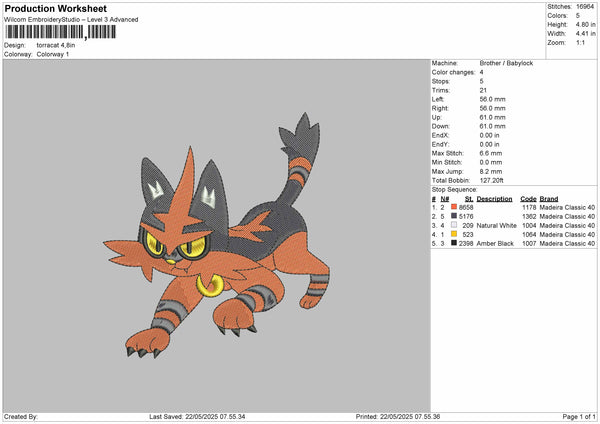Click thread code 1064

529,235
